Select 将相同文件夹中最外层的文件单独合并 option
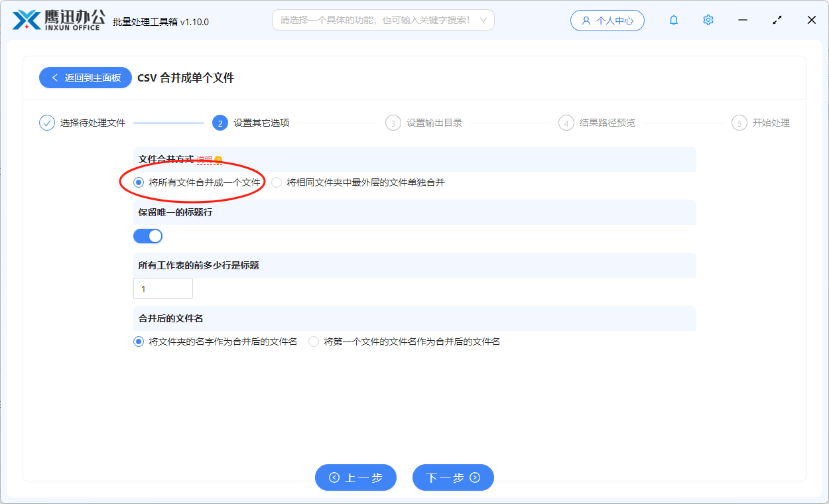Screen dimensions: 829x504 click(x=277, y=182)
